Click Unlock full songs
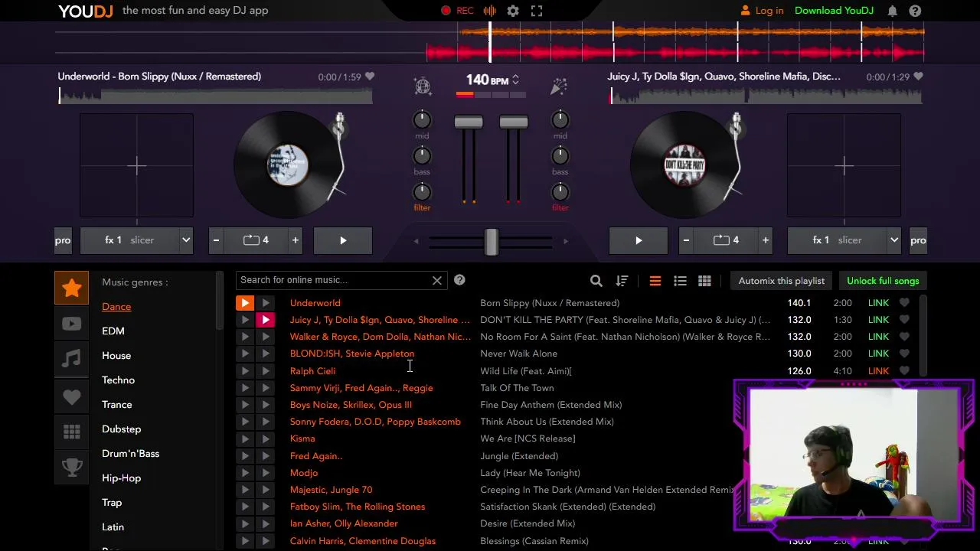The width and height of the screenshot is (980, 551). pyautogui.click(x=883, y=281)
